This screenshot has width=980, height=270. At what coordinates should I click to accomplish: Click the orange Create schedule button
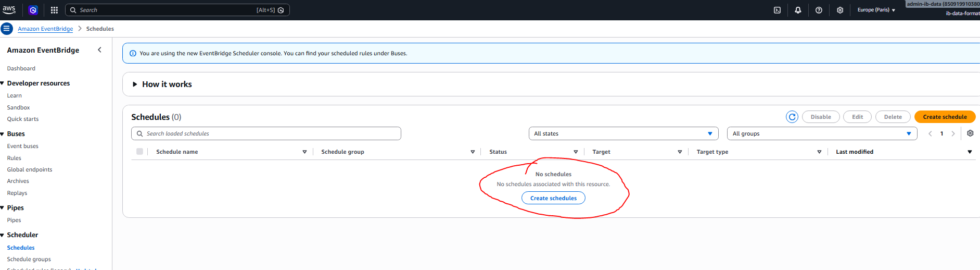[945, 117]
